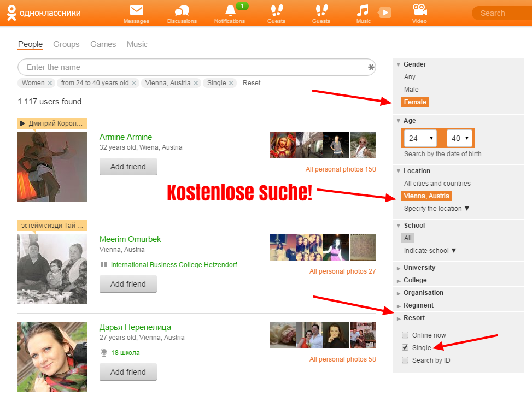Viewport: 532px width, 396px height.
Task: Remove the Vienna, Austria filter tag
Action: point(196,83)
